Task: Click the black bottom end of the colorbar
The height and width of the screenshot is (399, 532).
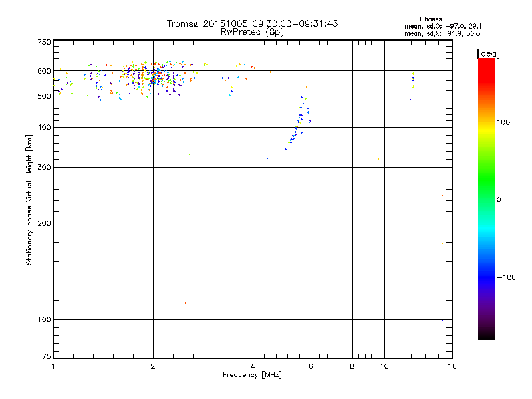Action: click(x=486, y=335)
